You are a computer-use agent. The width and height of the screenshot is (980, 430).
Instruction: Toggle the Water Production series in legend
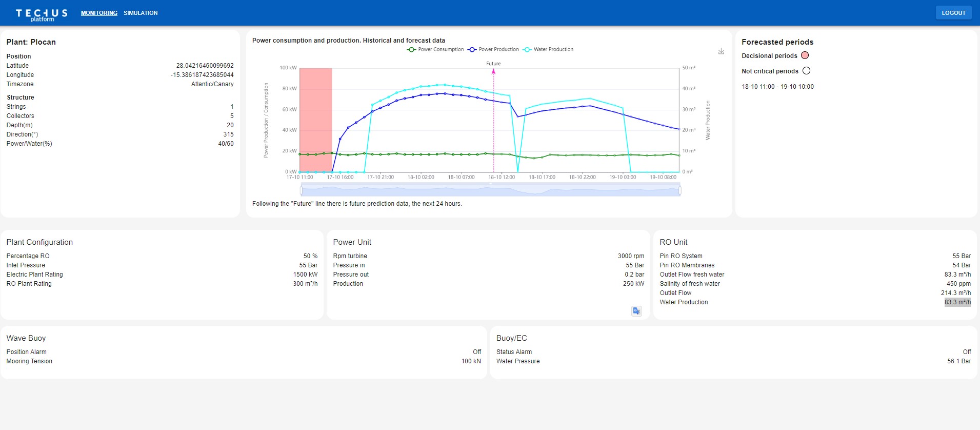coord(548,49)
